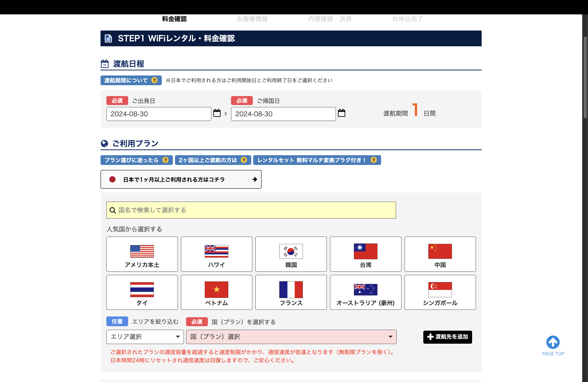
Task: Select the Hawaii flag tile
Action: [216, 254]
